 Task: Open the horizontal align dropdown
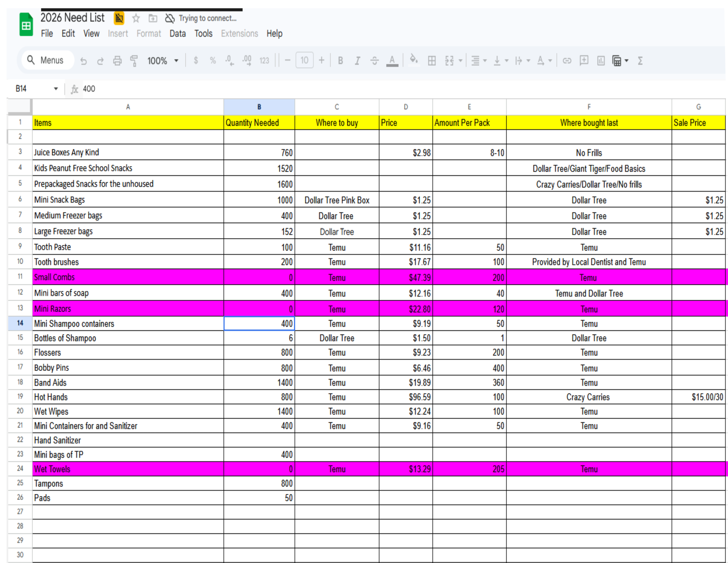coord(479,61)
